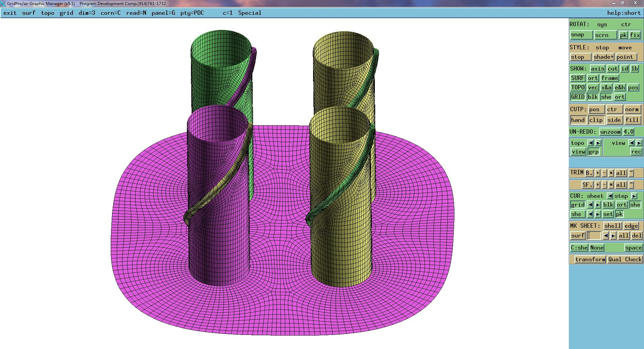Open the corn=C option in the top menu

[110, 13]
